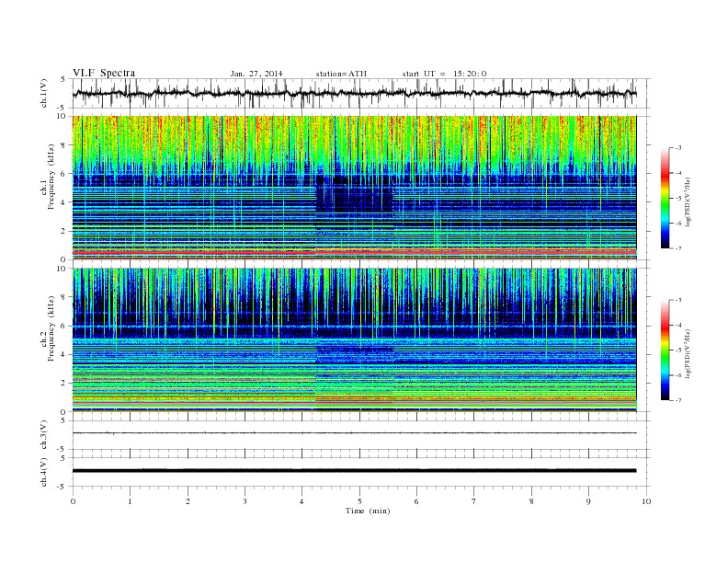
Task: Click the ch.1 "Frequency (kHz)" axis label
Action: click(x=51, y=177)
